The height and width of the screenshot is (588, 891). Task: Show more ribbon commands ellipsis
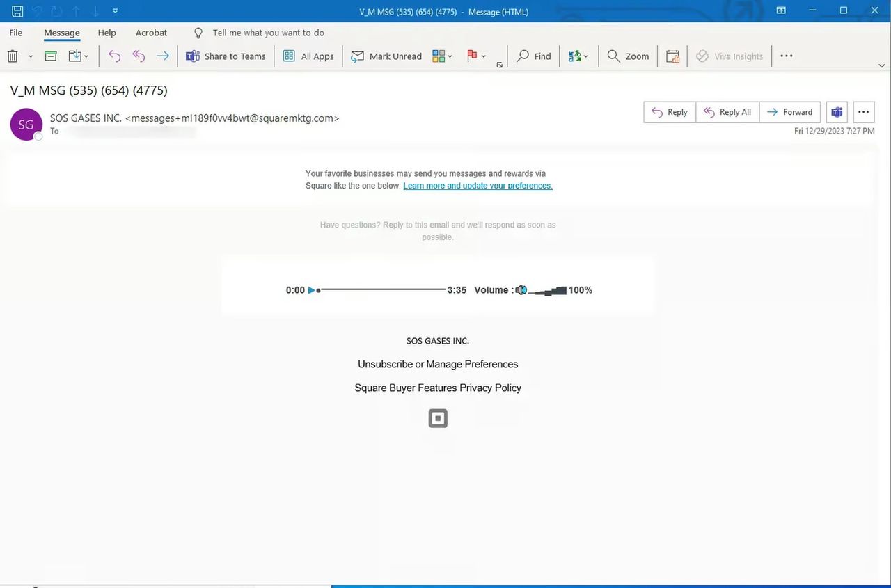click(x=787, y=56)
